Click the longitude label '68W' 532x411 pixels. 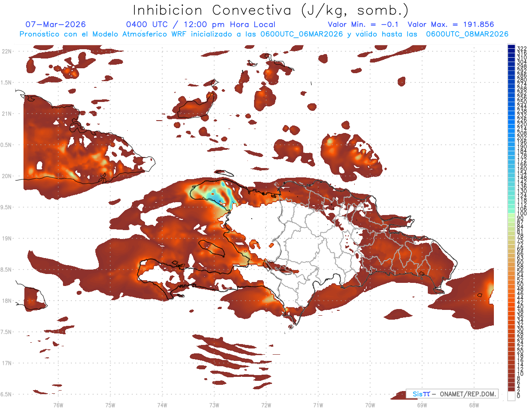(474, 404)
